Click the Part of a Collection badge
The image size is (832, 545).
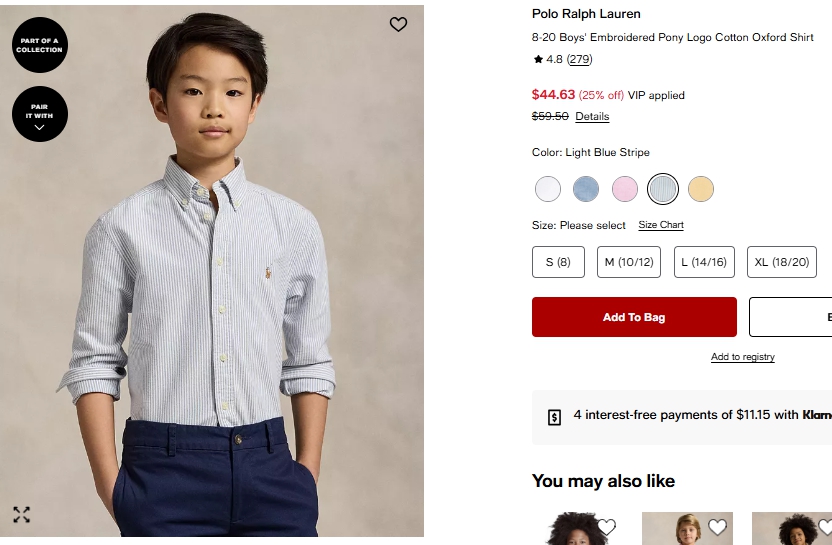click(40, 45)
